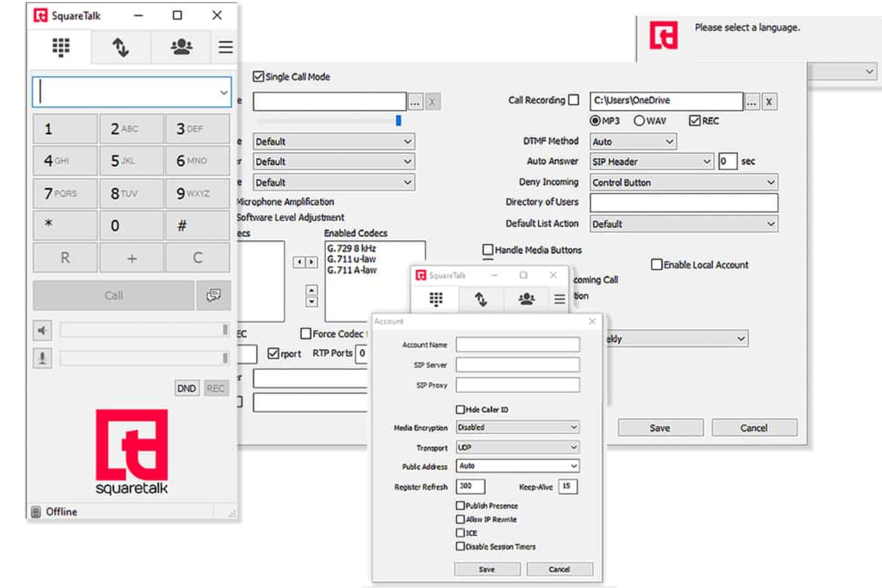882x588 pixels.
Task: Expand the Transport UDP dropdown
Action: [518, 447]
